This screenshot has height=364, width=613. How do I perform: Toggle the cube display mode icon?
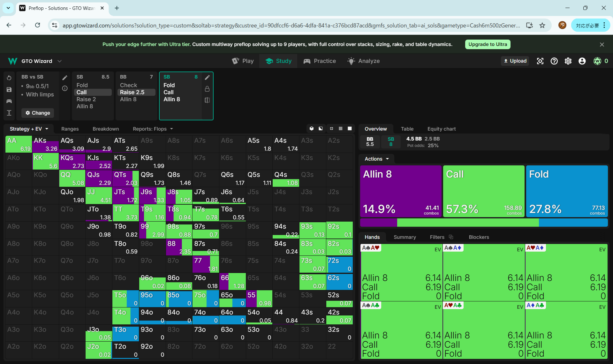coord(312,129)
